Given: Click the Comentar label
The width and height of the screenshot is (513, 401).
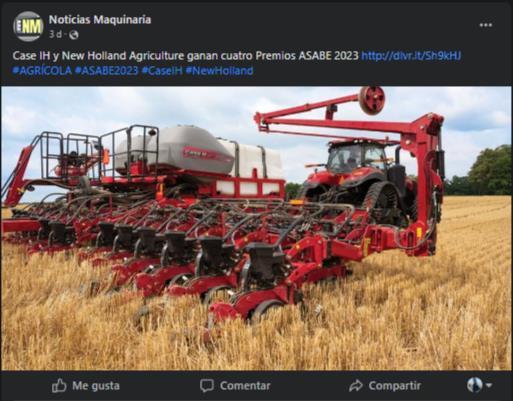Looking at the screenshot, I should pyautogui.click(x=245, y=386).
